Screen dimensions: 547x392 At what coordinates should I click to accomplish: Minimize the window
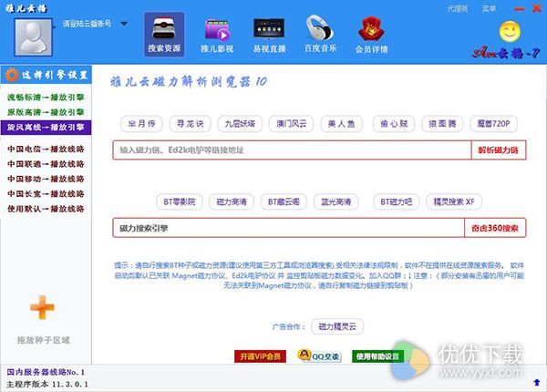point(519,9)
